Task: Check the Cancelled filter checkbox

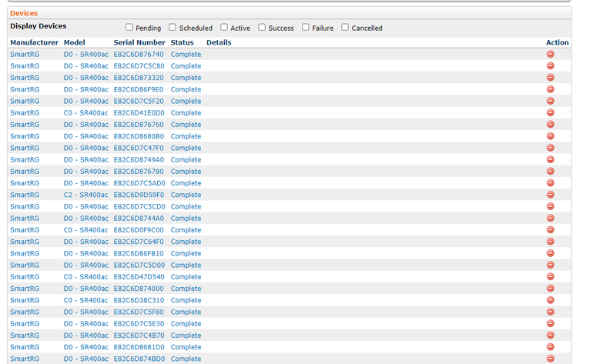Action: [345, 27]
